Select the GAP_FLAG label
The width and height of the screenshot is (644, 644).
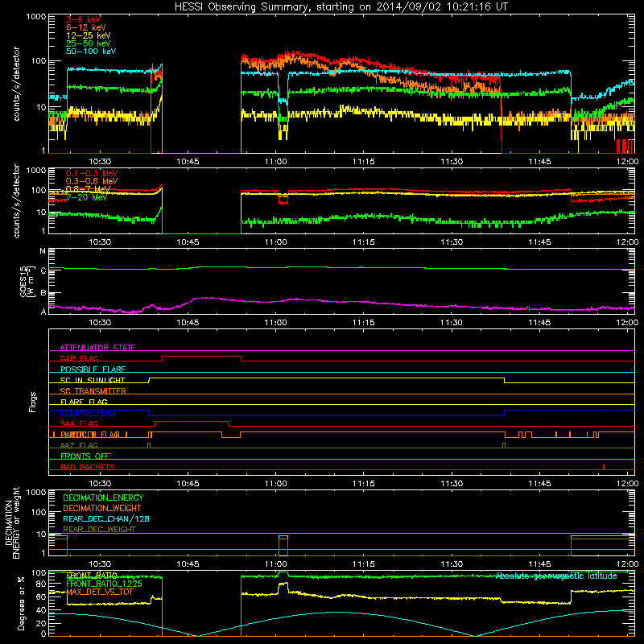79,358
